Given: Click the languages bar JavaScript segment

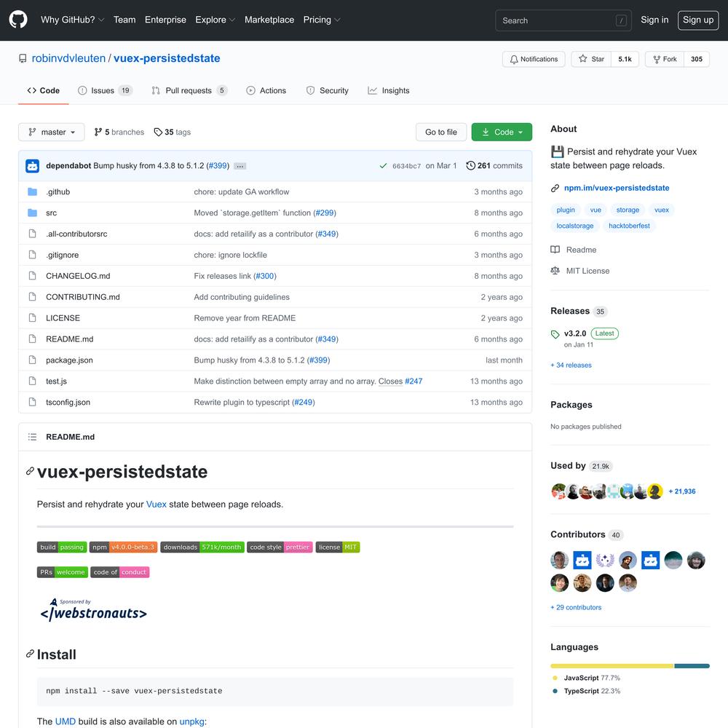Looking at the screenshot, I should 612,666.
